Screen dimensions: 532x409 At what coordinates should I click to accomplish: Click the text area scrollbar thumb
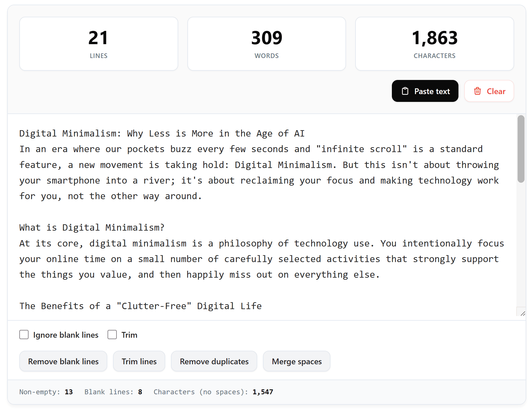(x=521, y=149)
